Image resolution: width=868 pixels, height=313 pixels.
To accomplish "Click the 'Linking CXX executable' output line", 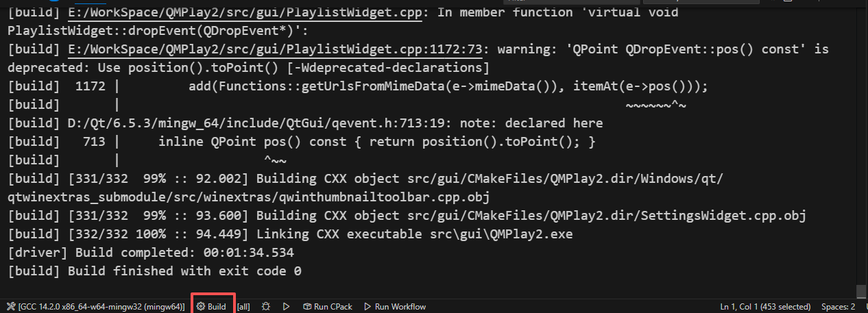I will 289,234.
